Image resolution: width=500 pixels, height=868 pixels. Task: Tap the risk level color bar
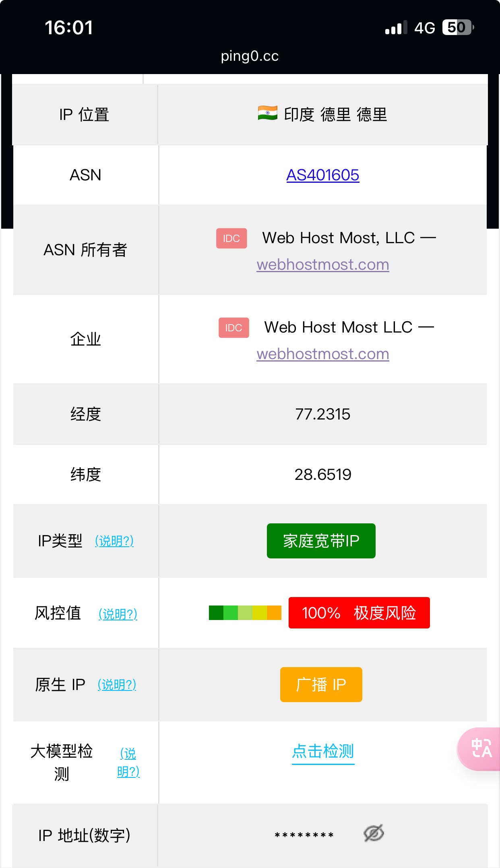[x=245, y=613]
